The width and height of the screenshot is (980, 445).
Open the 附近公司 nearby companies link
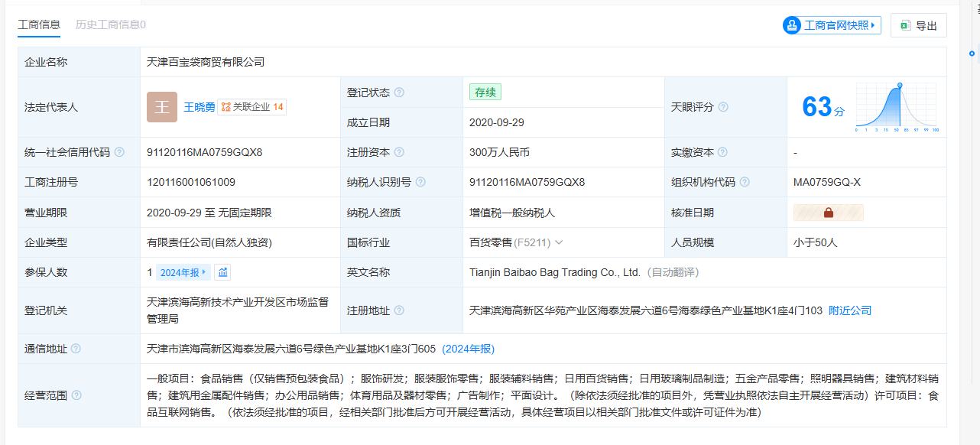pos(850,310)
